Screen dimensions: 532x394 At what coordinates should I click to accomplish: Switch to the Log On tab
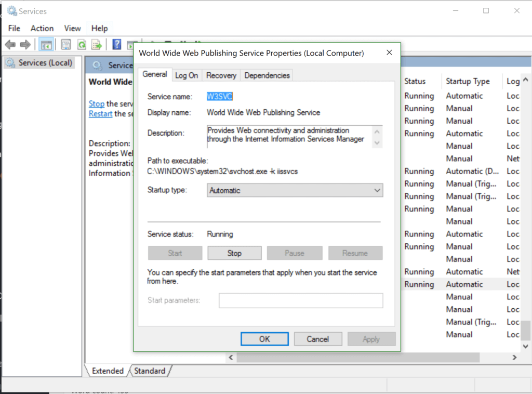tap(187, 75)
